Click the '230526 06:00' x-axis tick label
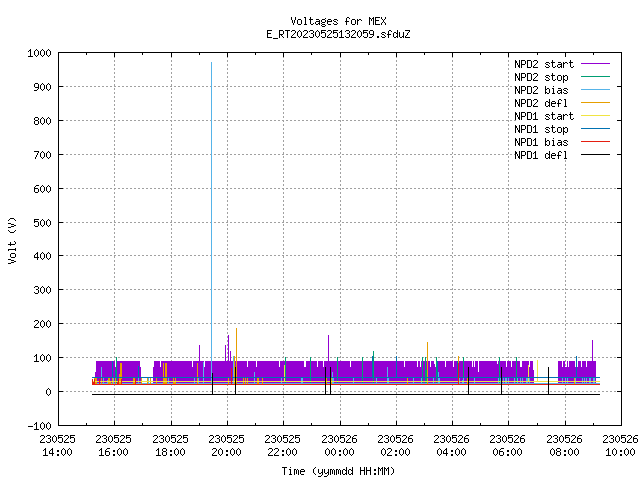The image size is (640, 480). [508, 446]
